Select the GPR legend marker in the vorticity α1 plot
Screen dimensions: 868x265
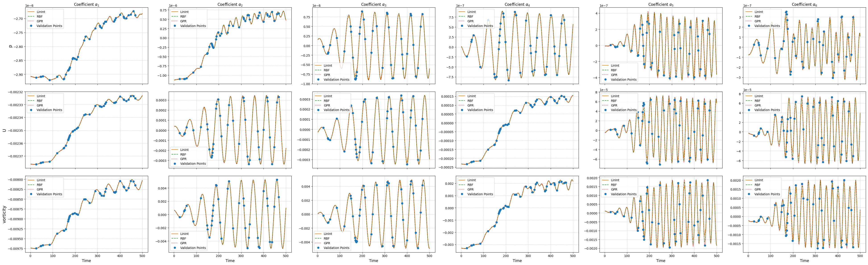[x=31, y=190]
